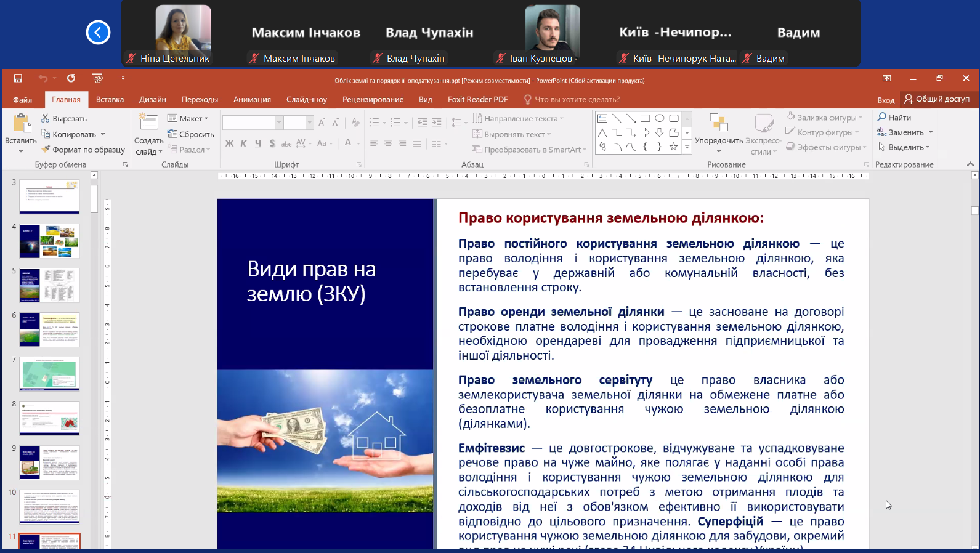Image resolution: width=980 pixels, height=553 pixels.
Task: Click the Save icon in quick access toolbar
Action: tap(18, 78)
